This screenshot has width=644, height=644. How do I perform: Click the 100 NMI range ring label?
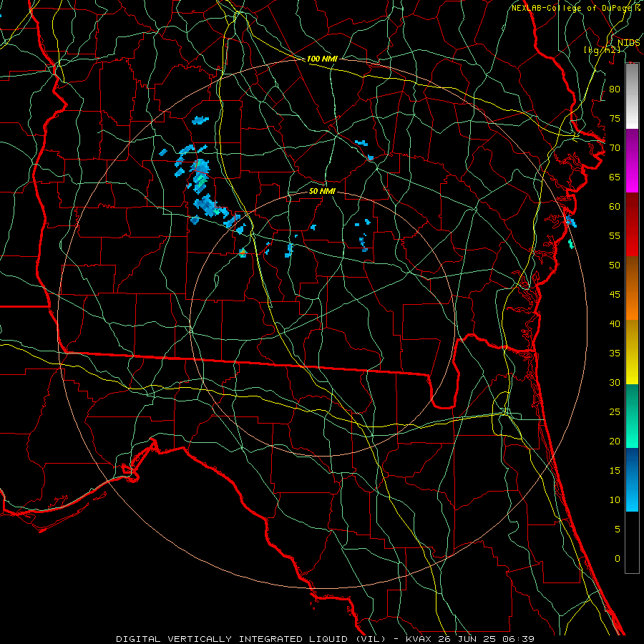coord(322,59)
